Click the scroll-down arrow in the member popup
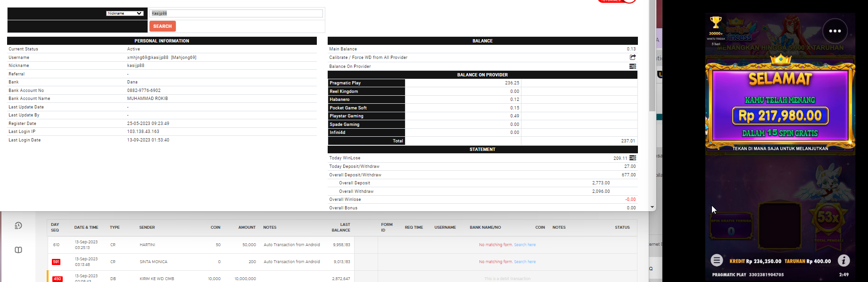Viewport: 868px width, 282px height. point(653,207)
